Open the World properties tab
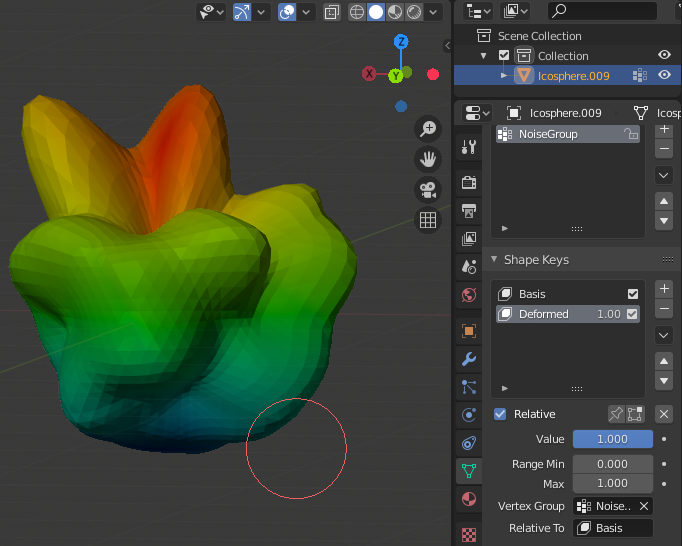The height and width of the screenshot is (546, 682). [x=469, y=295]
